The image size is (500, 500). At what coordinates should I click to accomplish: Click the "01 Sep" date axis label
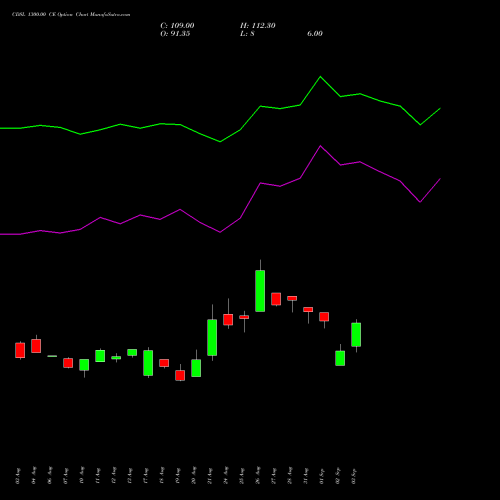coord(322,475)
